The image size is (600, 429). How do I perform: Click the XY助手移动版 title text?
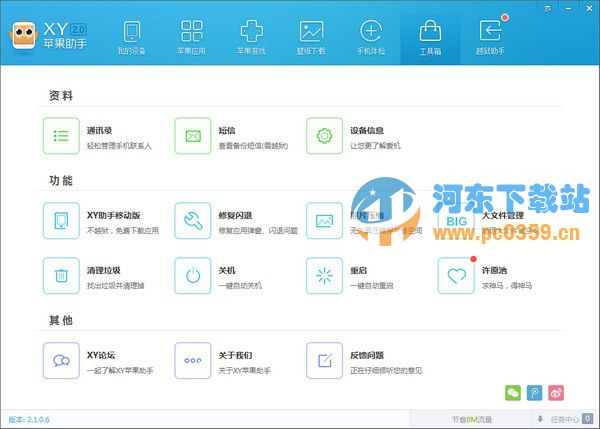click(x=114, y=215)
